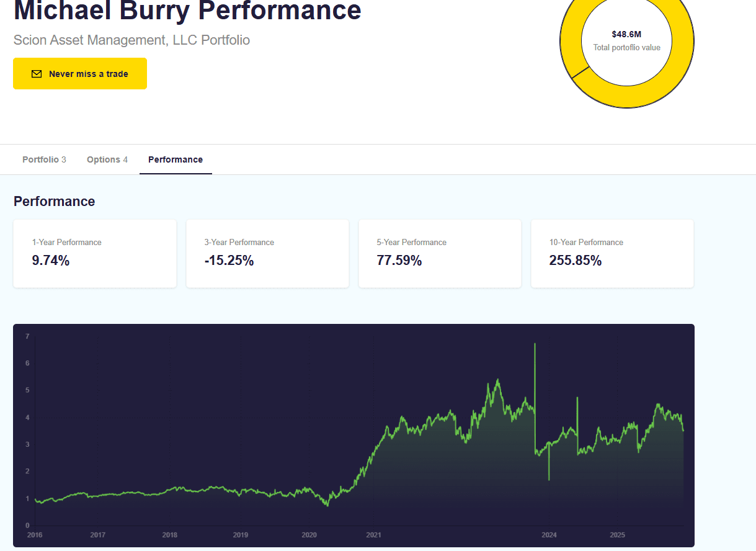The height and width of the screenshot is (551, 756).
Task: Click the lowest downward spike in early 2024
Action: coord(549,478)
